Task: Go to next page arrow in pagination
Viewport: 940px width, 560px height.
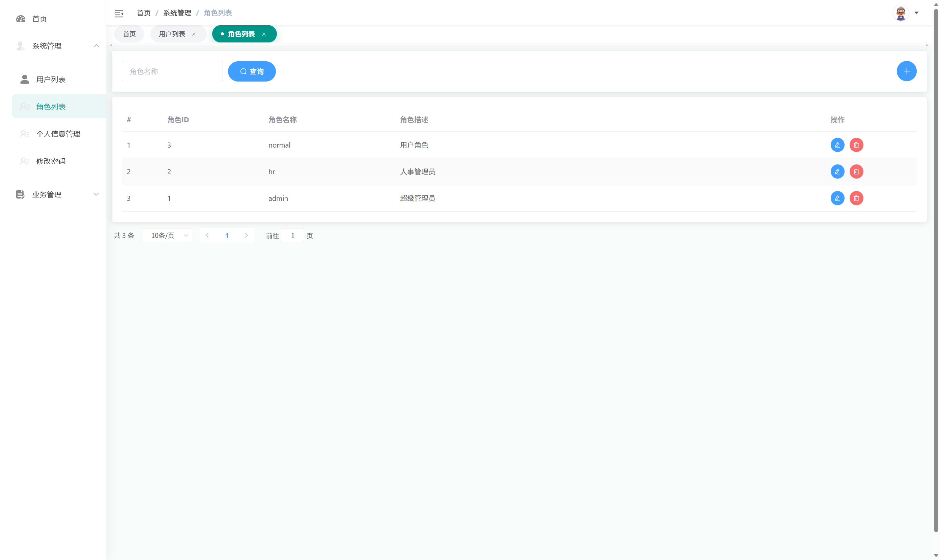Action: coord(246,236)
